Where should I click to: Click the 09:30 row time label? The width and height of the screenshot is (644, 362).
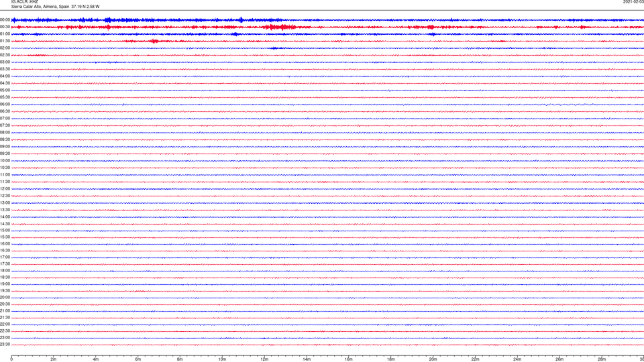(5, 154)
